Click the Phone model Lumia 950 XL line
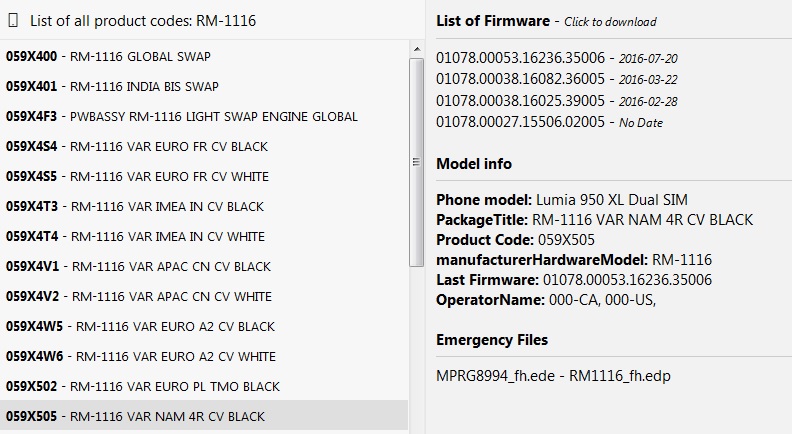Screen dimensions: 792x434 point(562,200)
